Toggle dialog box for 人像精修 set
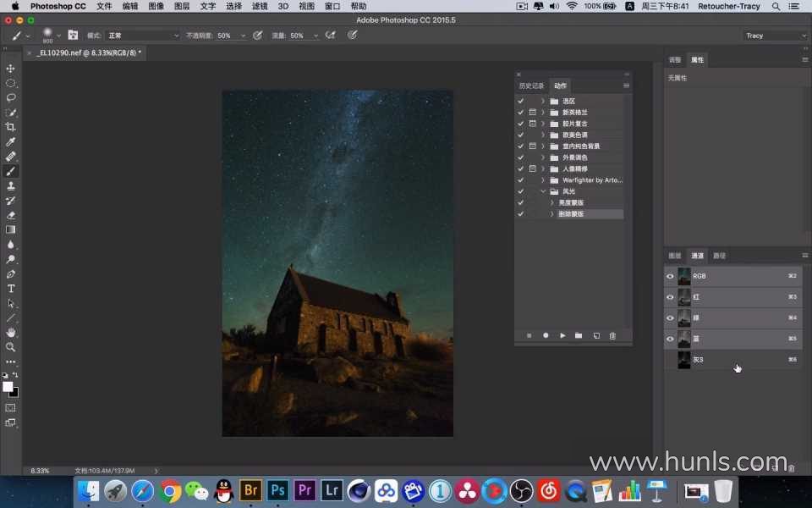The width and height of the screenshot is (812, 508). pyautogui.click(x=532, y=169)
